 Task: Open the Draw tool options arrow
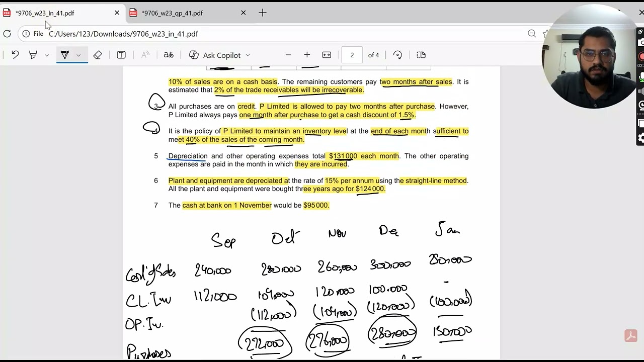[78, 55]
